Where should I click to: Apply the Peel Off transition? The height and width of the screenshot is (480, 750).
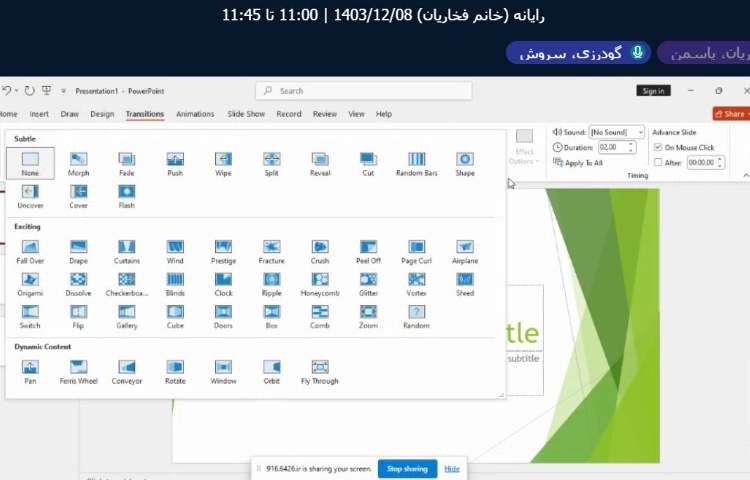coord(368,252)
